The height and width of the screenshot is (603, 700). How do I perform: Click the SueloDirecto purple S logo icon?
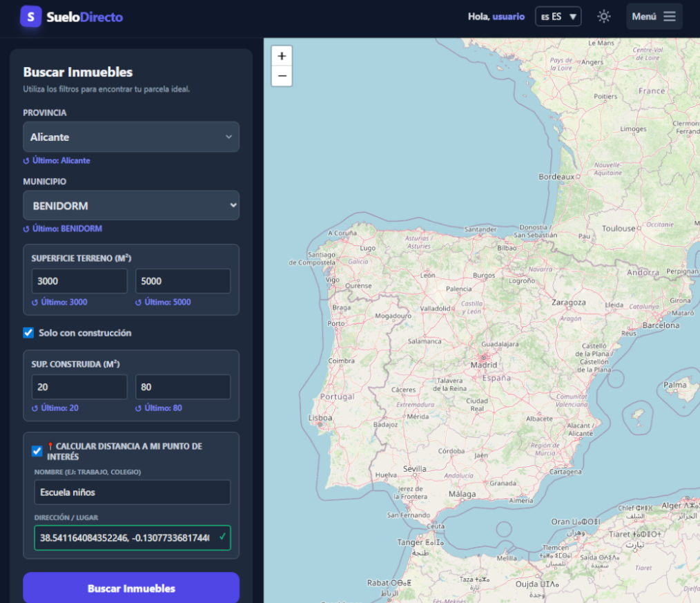click(x=31, y=17)
